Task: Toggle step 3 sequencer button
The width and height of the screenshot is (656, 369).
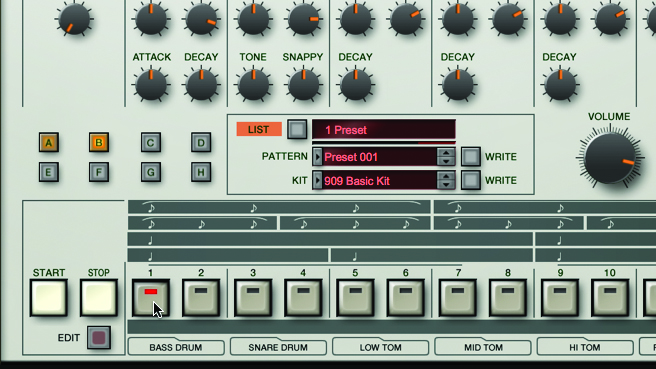Action: (253, 298)
